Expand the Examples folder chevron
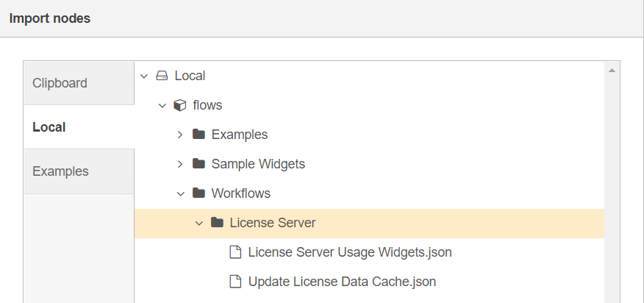Viewport: 644px width, 303px height. pyautogui.click(x=180, y=135)
